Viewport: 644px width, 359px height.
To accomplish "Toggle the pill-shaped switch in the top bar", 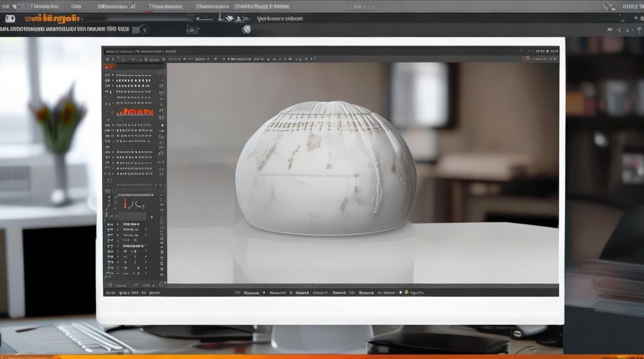I will point(140,29).
